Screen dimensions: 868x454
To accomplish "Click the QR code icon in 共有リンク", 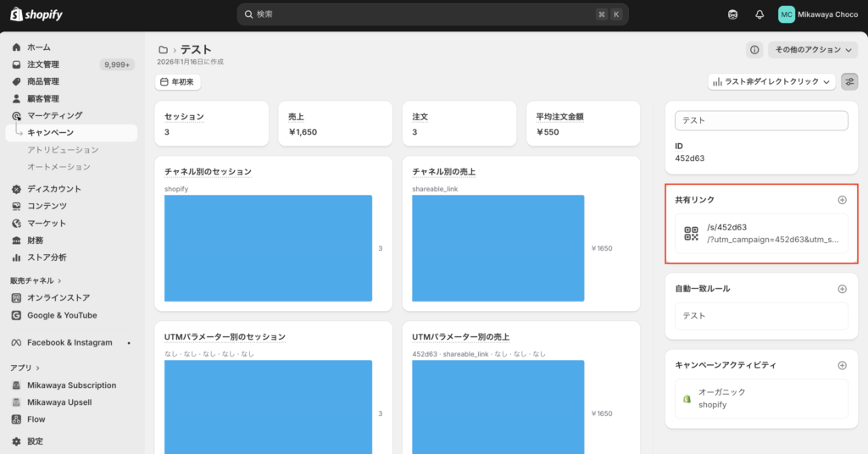I will 691,233.
